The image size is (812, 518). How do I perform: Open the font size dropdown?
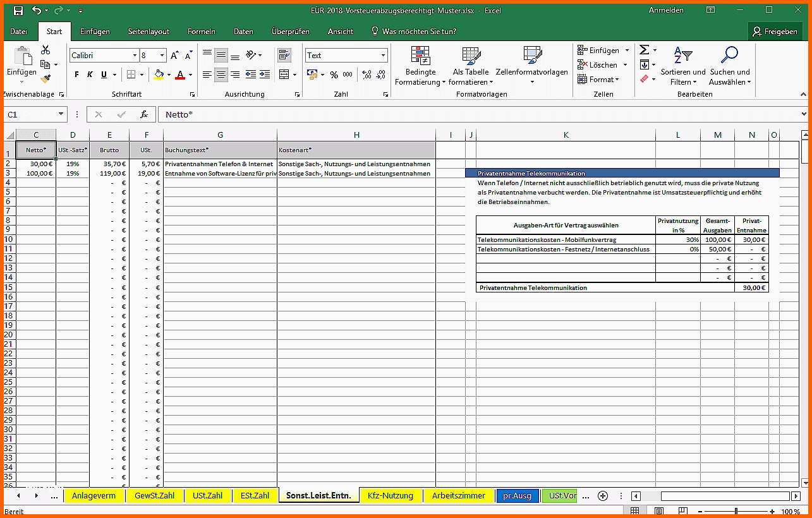coord(162,56)
